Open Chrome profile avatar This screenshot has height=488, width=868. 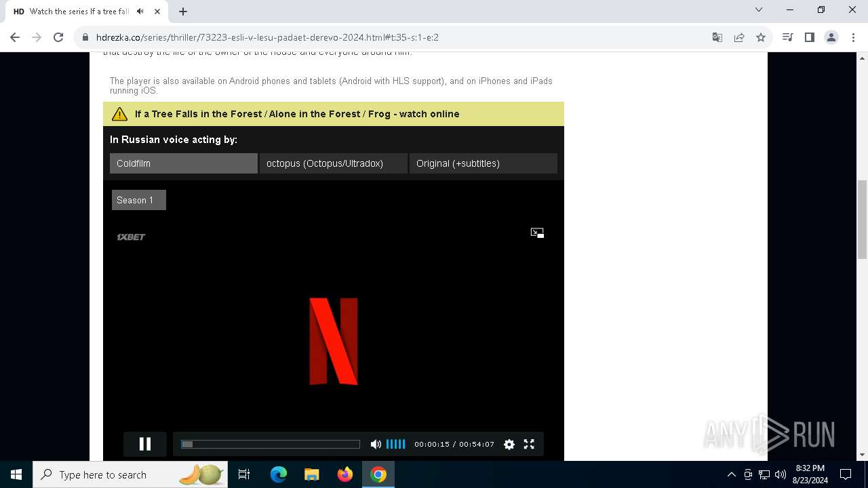[831, 37]
